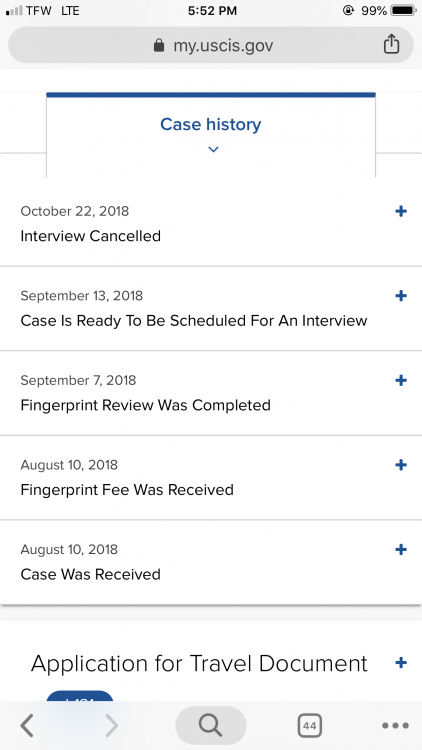Viewport: 422px width, 750px height.
Task: Tap the Case Was Received status text
Action: [x=90, y=574]
